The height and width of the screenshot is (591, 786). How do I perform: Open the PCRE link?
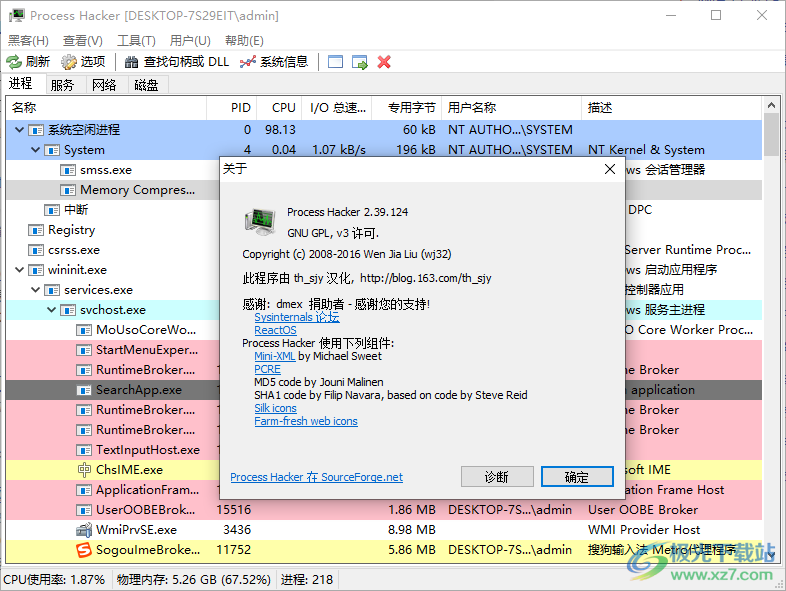point(267,369)
